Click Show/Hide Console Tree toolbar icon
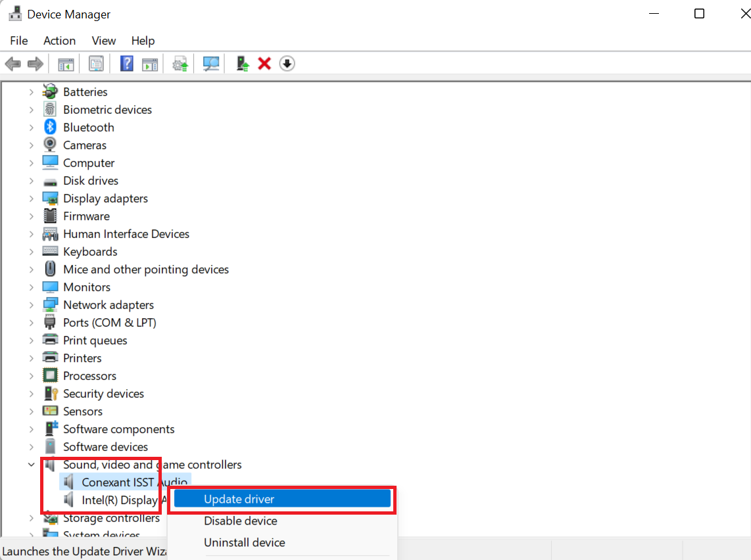751x560 pixels. point(66,64)
